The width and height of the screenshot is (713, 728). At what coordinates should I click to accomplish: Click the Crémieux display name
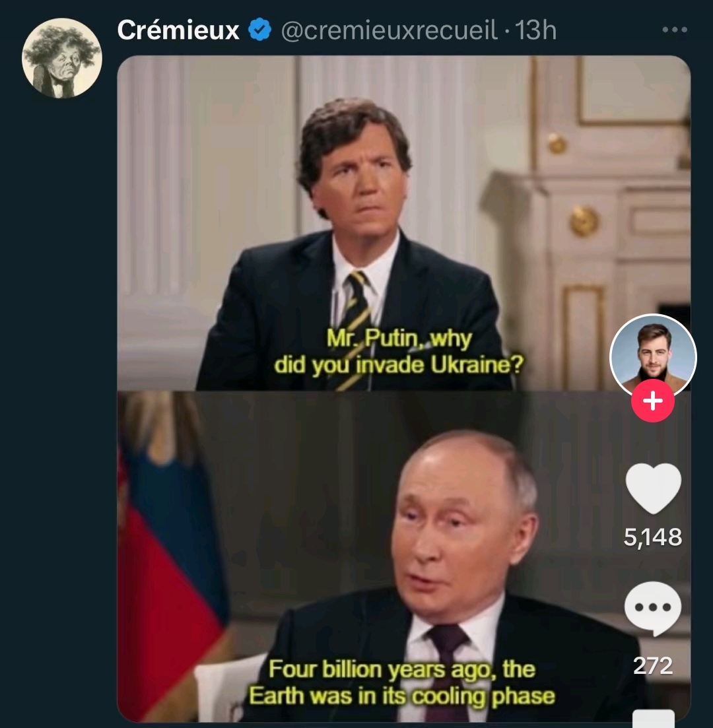click(178, 30)
